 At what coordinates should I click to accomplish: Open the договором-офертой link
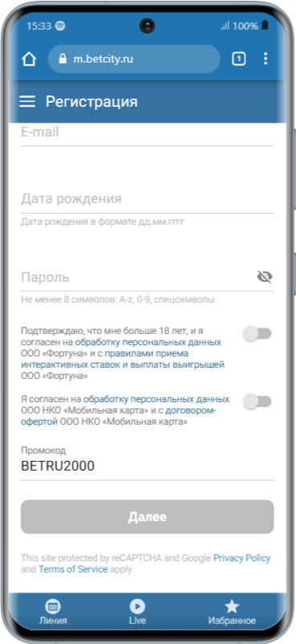(x=119, y=416)
